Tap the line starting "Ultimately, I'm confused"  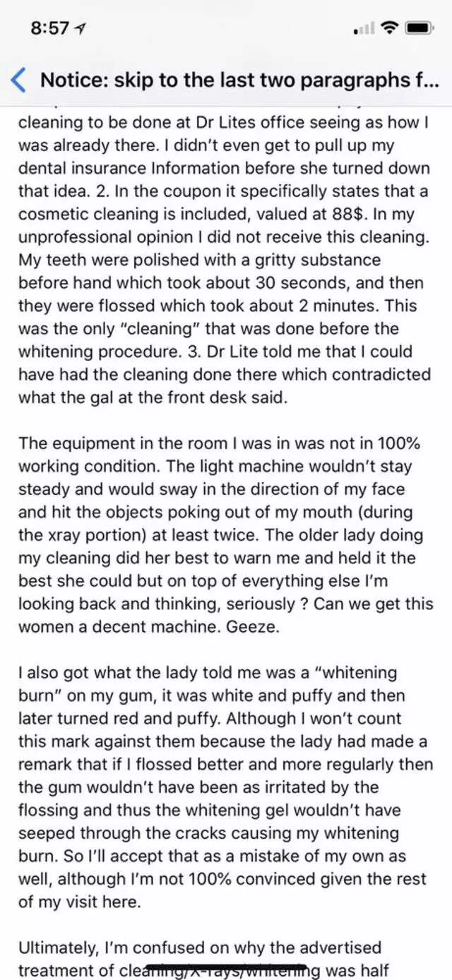(x=200, y=947)
